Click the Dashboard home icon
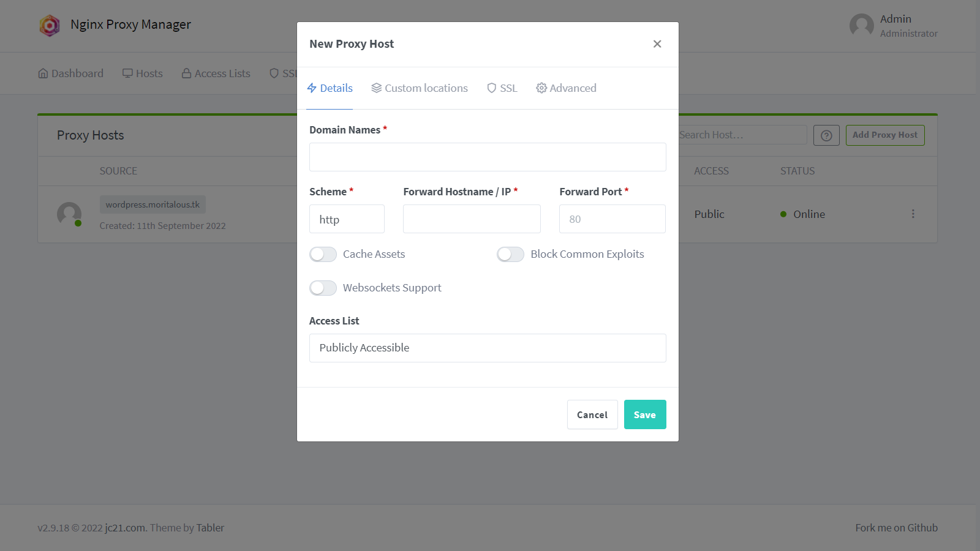980x551 pixels. [43, 73]
